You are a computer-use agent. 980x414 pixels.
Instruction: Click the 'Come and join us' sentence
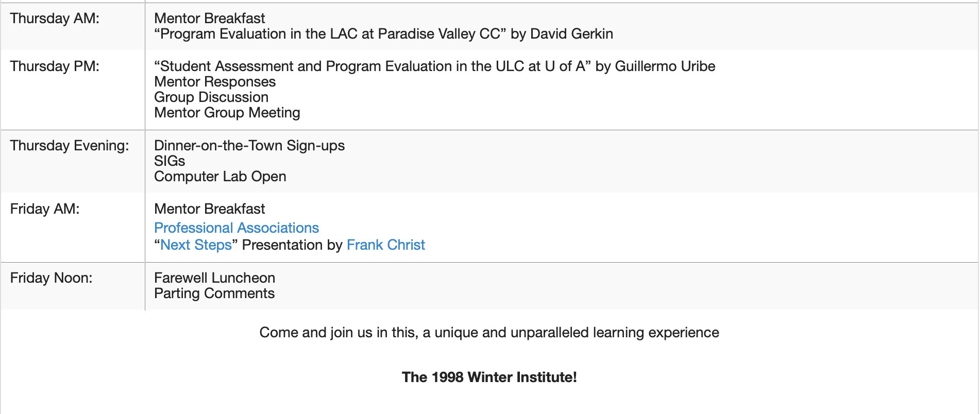point(489,333)
